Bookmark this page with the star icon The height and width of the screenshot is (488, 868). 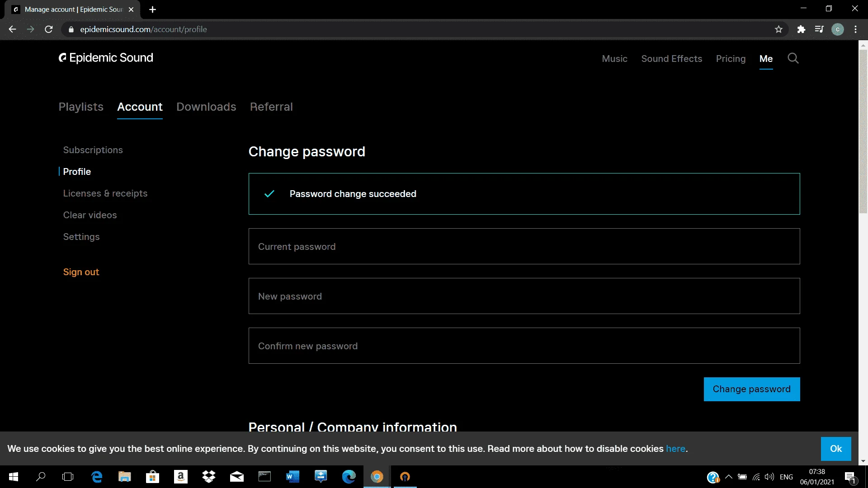(778, 29)
